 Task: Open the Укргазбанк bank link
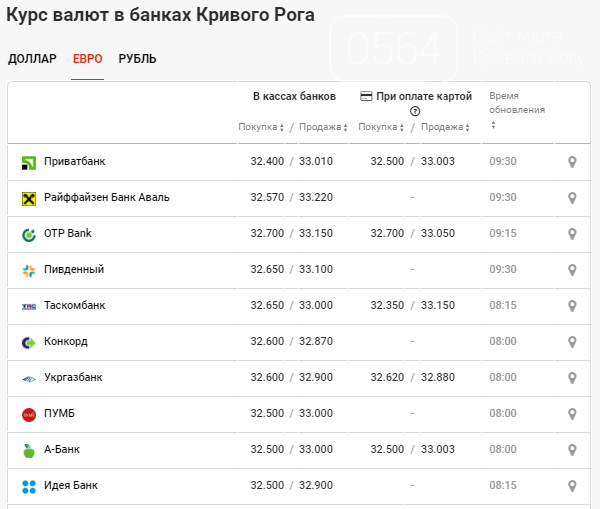(73, 377)
